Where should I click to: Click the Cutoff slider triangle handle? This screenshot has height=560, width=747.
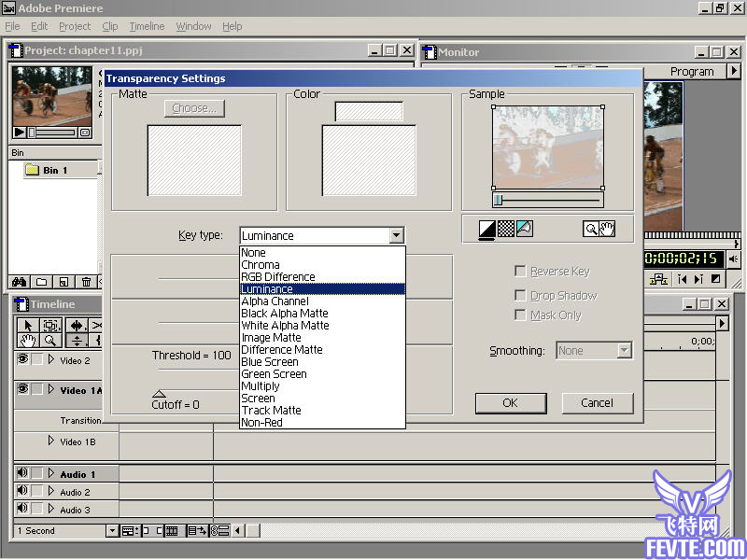pos(159,394)
